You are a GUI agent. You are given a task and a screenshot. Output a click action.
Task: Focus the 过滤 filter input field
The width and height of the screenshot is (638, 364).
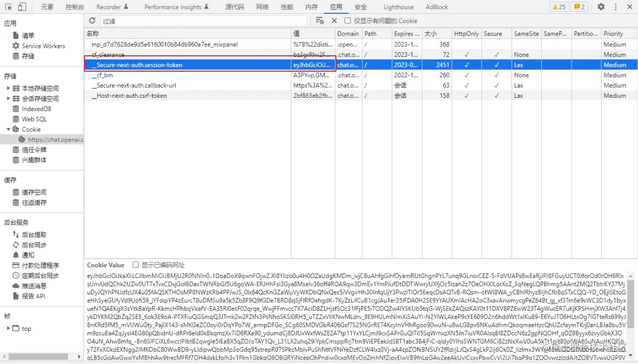(204, 21)
